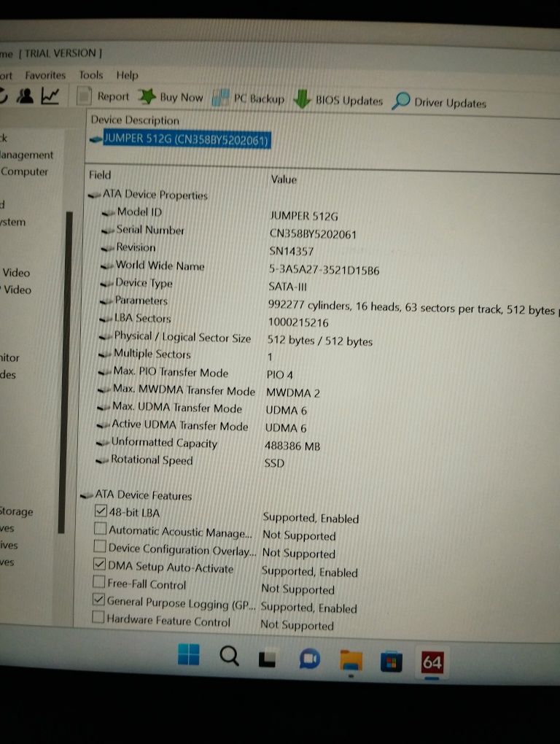Screen dimensions: 560x744
Task: Open Microsoft Store on taskbar
Action: coord(391,662)
